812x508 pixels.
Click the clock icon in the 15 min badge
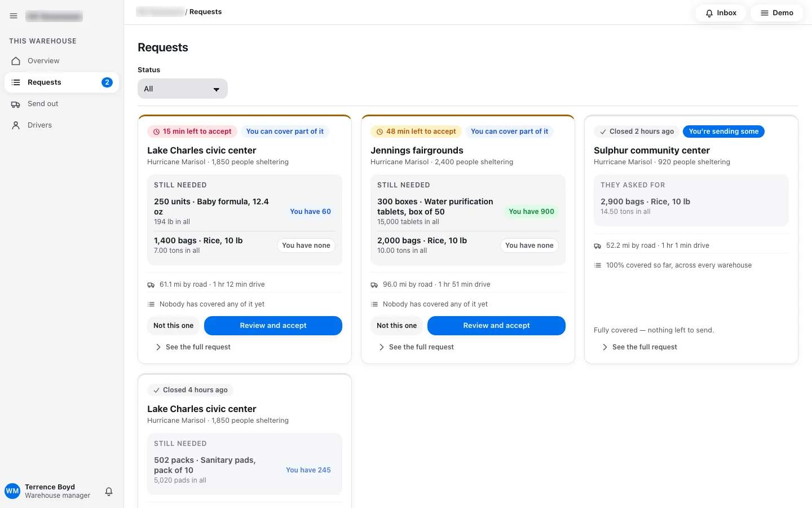tap(157, 132)
